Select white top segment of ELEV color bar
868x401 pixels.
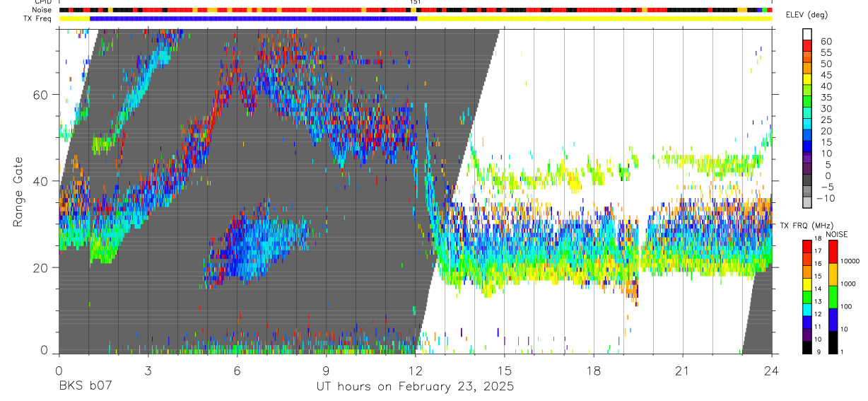[807, 35]
